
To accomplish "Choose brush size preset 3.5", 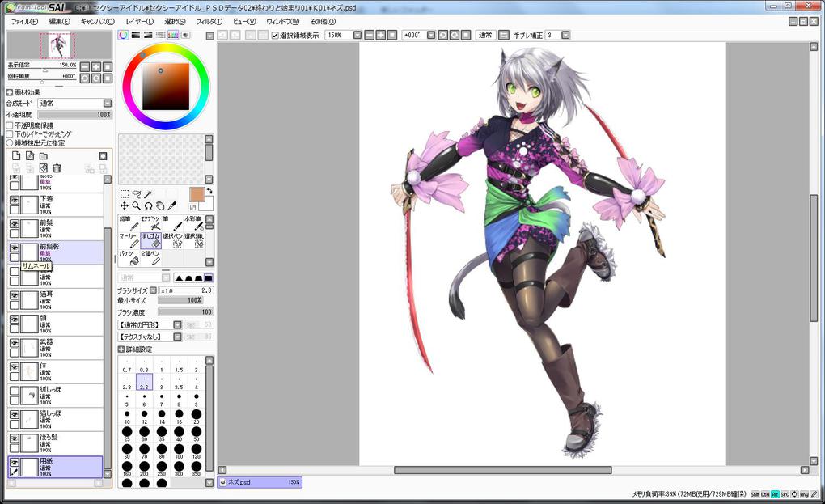I will [x=179, y=383].
